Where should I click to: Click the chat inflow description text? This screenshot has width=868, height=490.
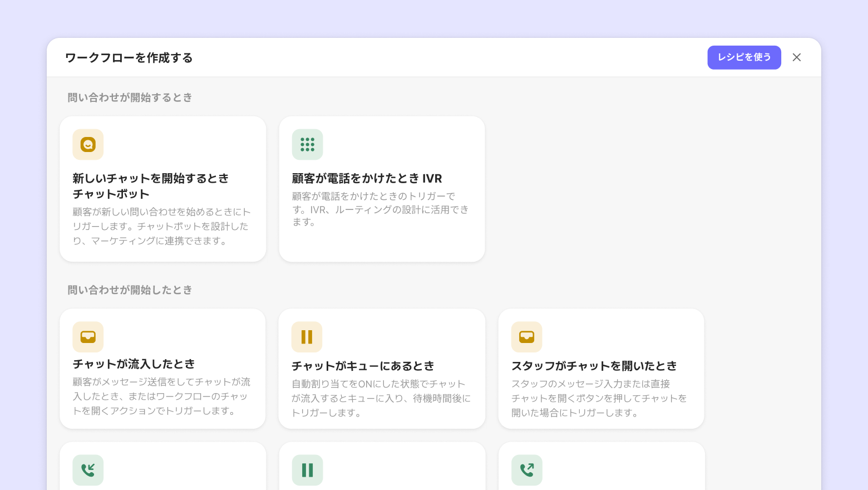pos(161,396)
